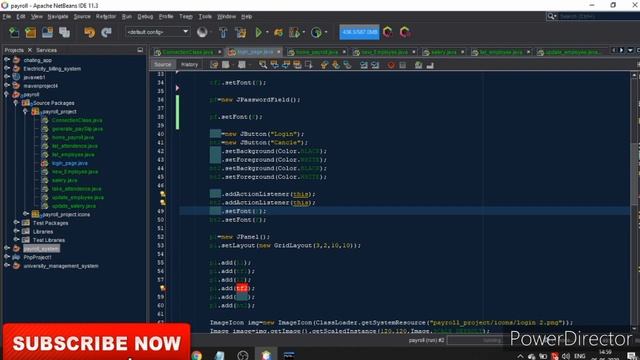Open the Refactor menu
Screen dimensions: 640x360
pos(106,16)
